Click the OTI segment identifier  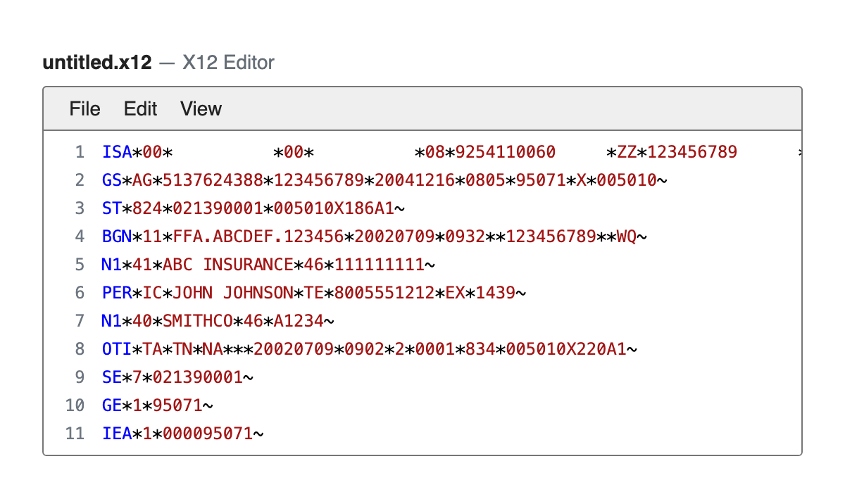point(117,349)
